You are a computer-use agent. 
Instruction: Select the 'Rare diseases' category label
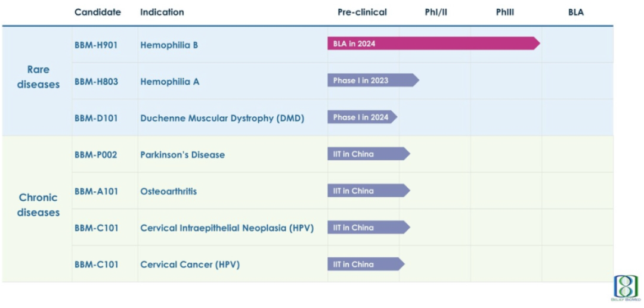(x=38, y=77)
